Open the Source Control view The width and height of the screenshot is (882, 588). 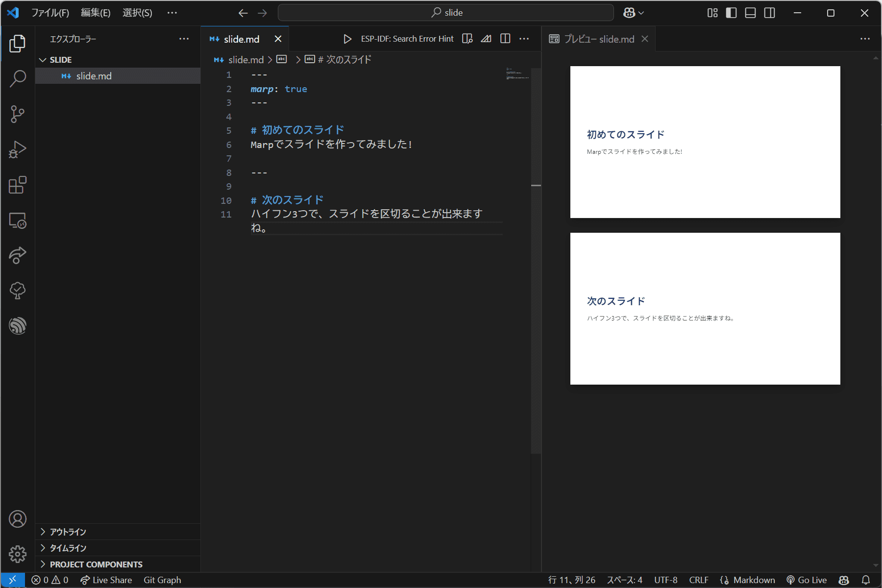click(18, 114)
